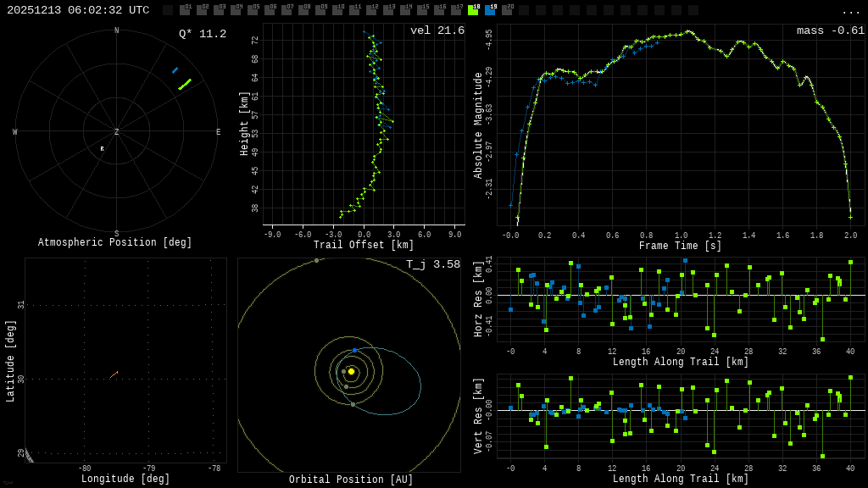
Task: Click the blue Earth dot on orbit
Action: coord(354,350)
